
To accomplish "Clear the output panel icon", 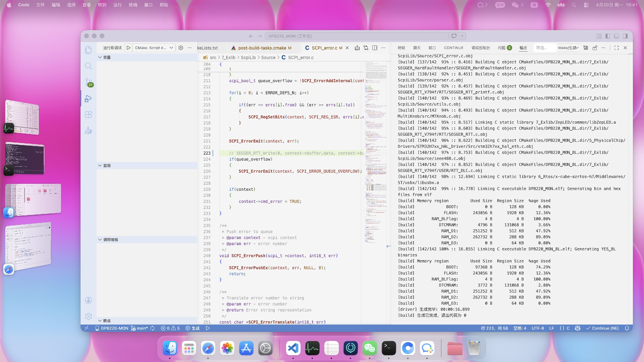I will click(x=586, y=48).
